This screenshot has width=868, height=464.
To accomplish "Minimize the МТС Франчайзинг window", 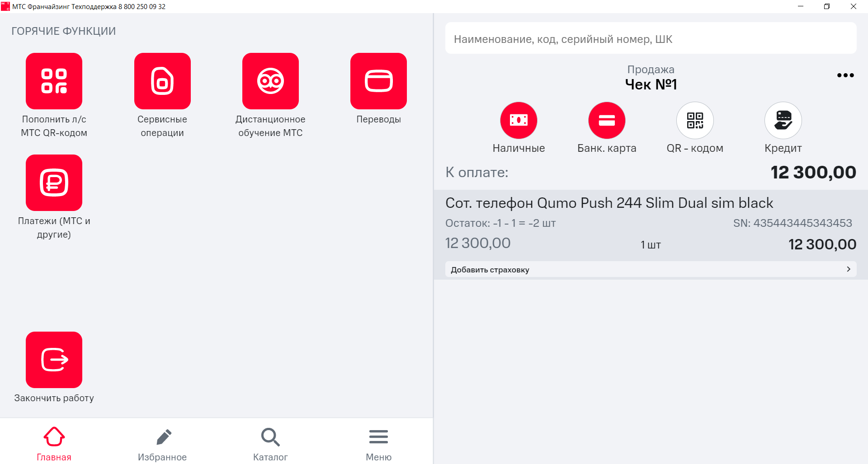I will pyautogui.click(x=801, y=6).
